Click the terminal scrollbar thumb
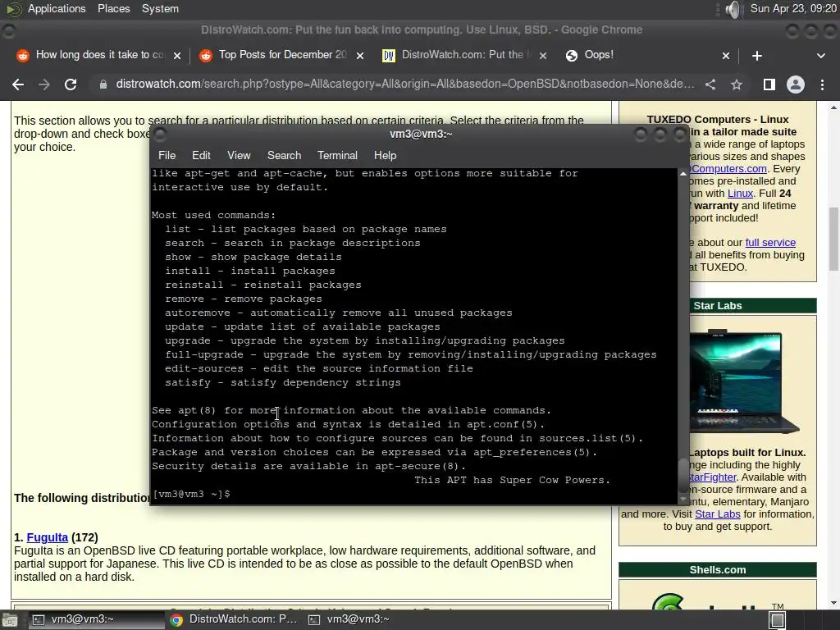840x630 pixels. click(x=682, y=475)
